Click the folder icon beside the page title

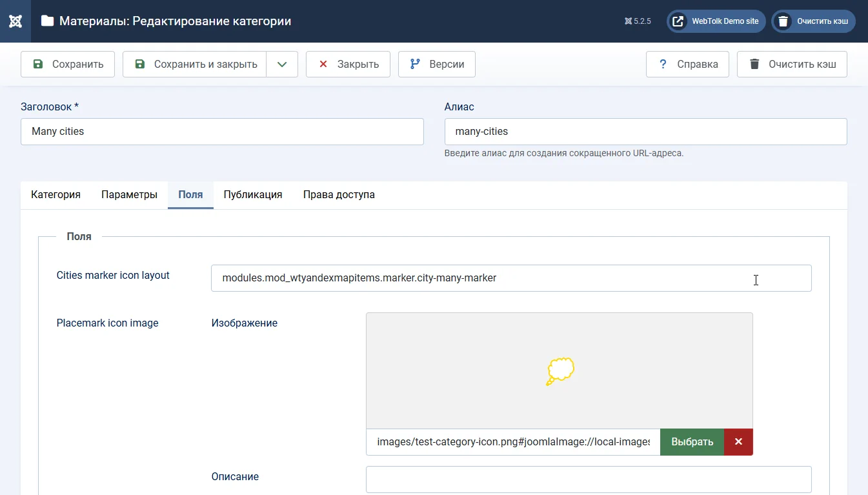[47, 21]
